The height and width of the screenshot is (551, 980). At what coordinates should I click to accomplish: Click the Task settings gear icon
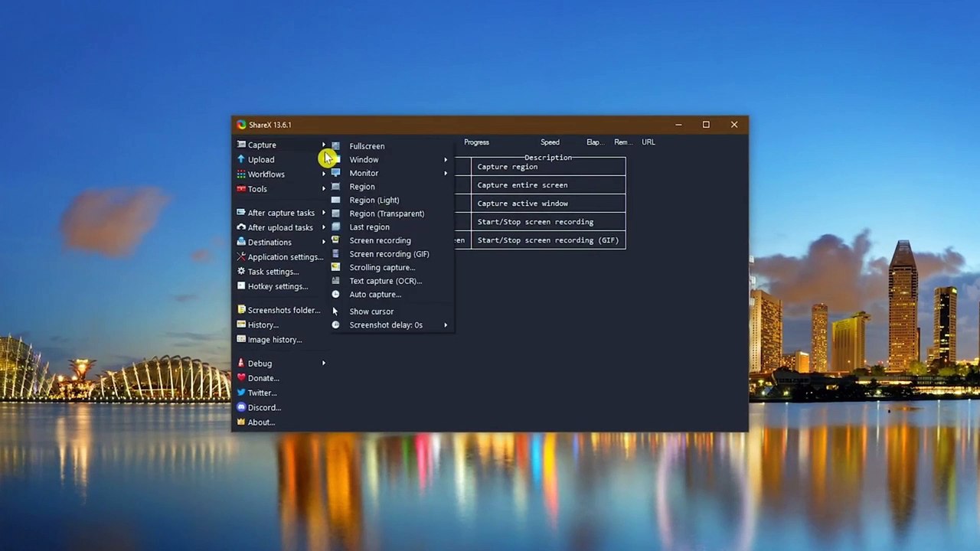click(241, 272)
